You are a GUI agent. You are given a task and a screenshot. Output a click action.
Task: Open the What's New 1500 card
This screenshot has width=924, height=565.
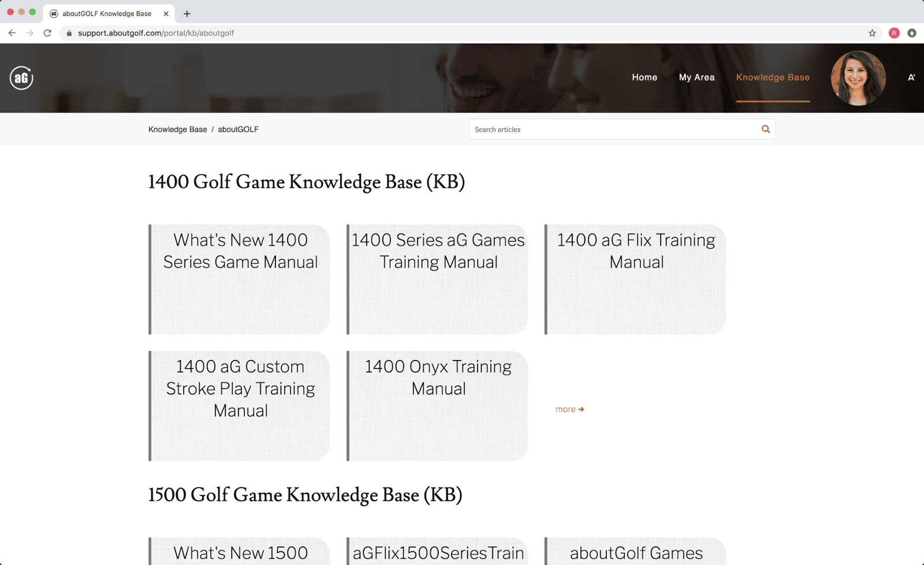pos(239,552)
